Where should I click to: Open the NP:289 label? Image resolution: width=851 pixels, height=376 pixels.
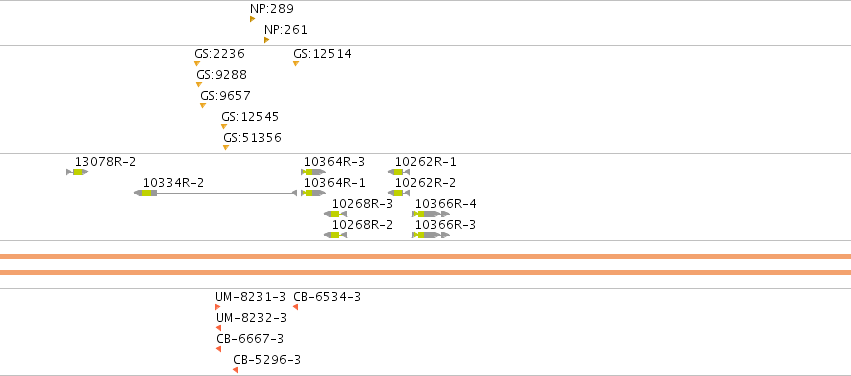pyautogui.click(x=272, y=9)
